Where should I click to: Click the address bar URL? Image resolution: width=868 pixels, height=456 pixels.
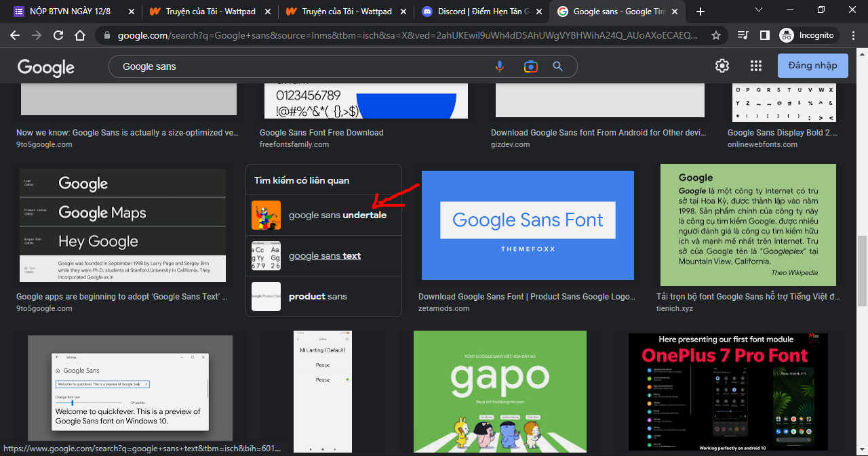[x=407, y=35]
